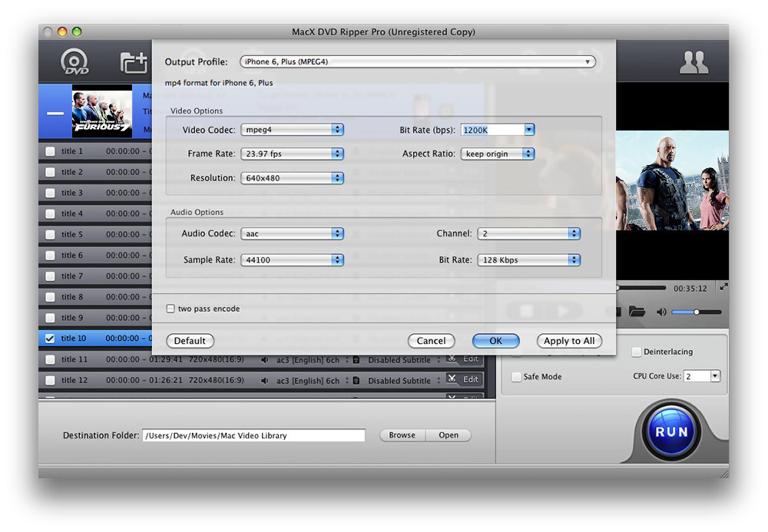Check the title 9 checkbox
The height and width of the screenshot is (532, 768).
tap(50, 318)
